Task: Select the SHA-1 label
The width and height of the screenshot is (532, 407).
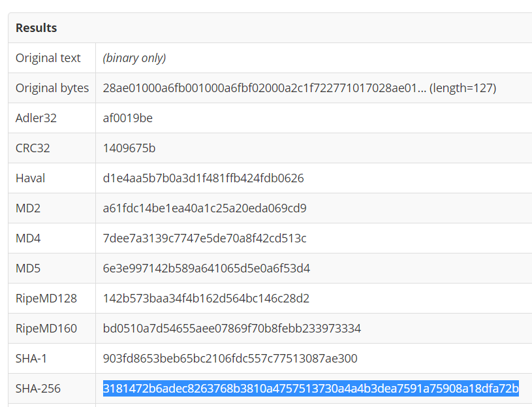Action: 31,359
